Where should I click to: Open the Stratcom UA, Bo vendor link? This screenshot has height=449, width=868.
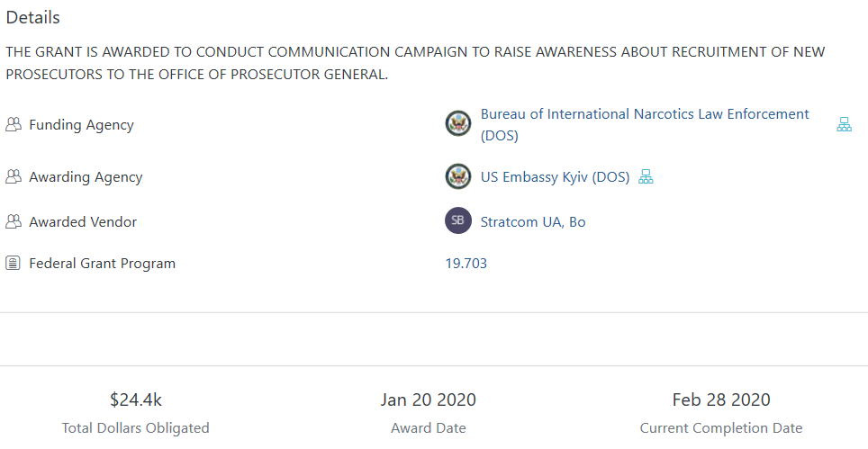[x=533, y=221]
